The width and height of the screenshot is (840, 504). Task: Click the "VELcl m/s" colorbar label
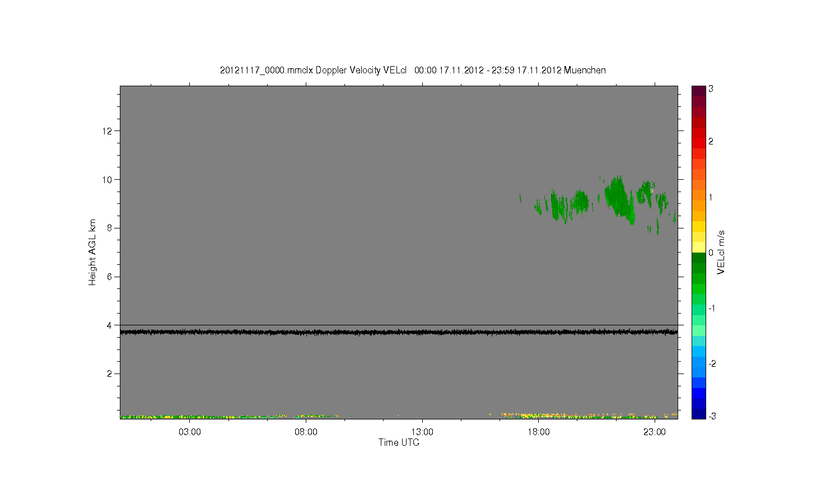coord(721,253)
